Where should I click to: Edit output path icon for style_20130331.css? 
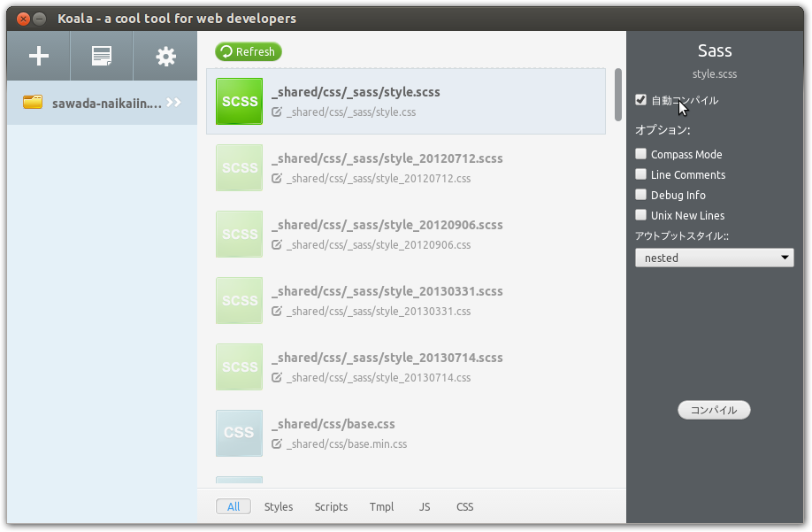(277, 311)
